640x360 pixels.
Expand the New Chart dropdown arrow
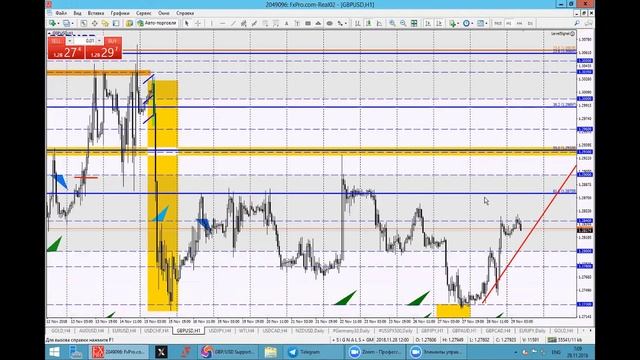(58, 23)
